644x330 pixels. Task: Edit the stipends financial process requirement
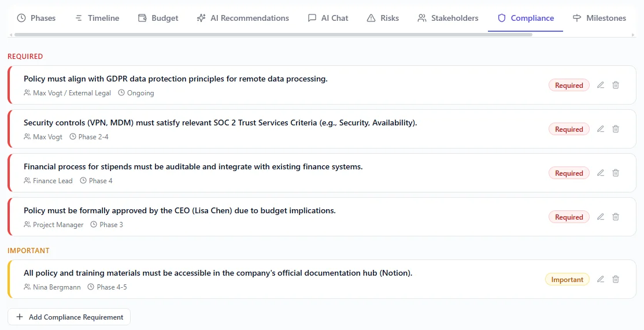pos(601,173)
